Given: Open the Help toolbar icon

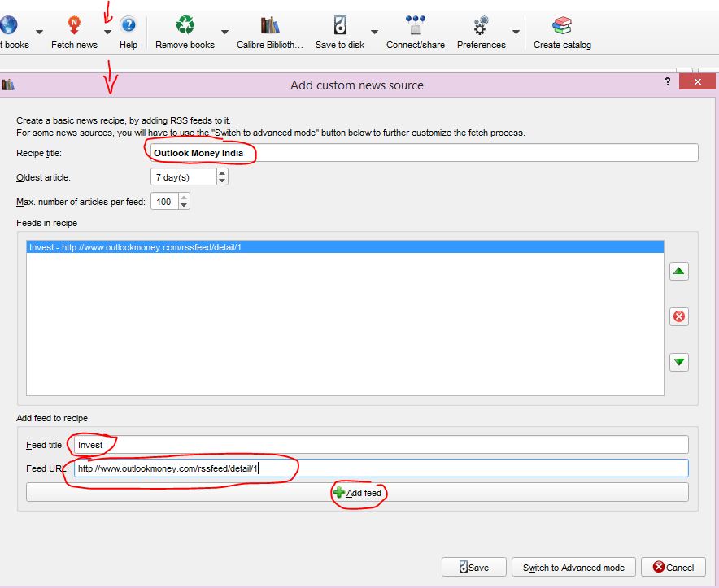Looking at the screenshot, I should pyautogui.click(x=129, y=24).
